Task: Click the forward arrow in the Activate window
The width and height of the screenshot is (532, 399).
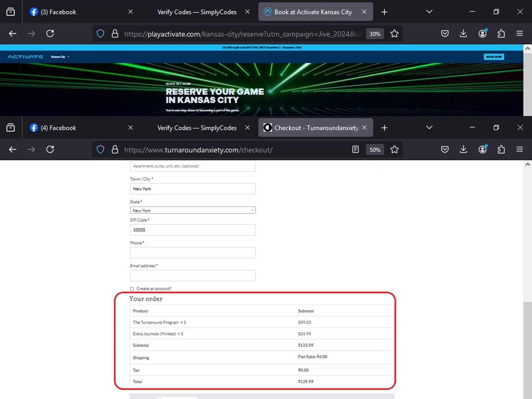Action: (31, 34)
